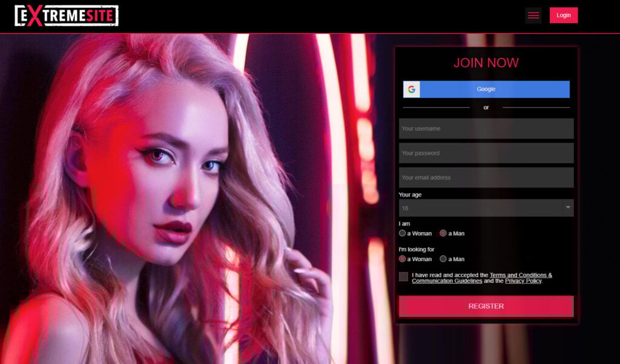Viewport: 620px width, 364px height.
Task: Choose 'a Man' under 'I am'
Action: [443, 233]
